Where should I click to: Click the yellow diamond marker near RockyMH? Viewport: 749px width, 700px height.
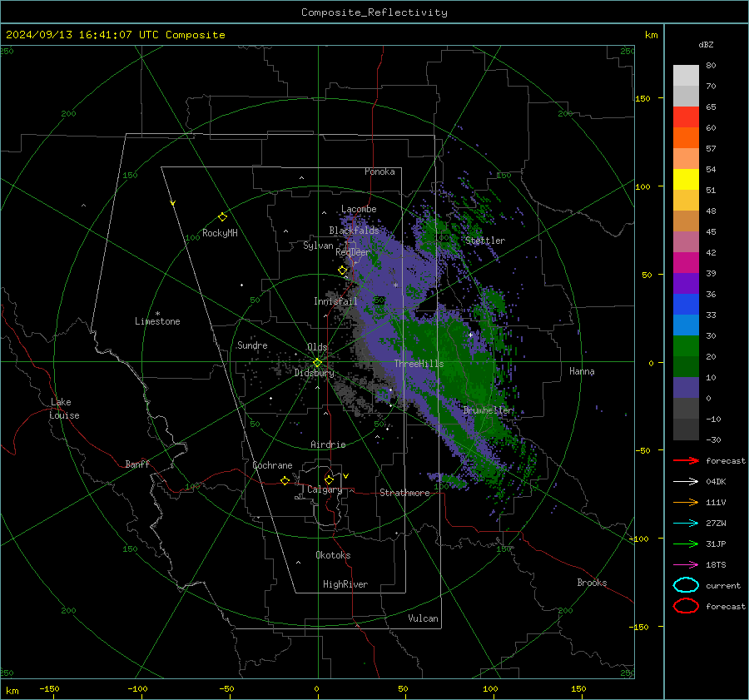pos(222,217)
